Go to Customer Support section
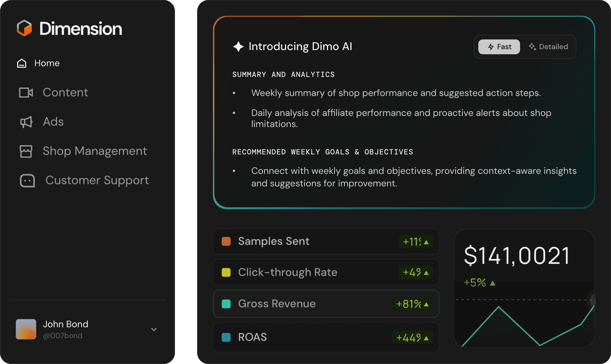The image size is (611, 364). pyautogui.click(x=97, y=181)
